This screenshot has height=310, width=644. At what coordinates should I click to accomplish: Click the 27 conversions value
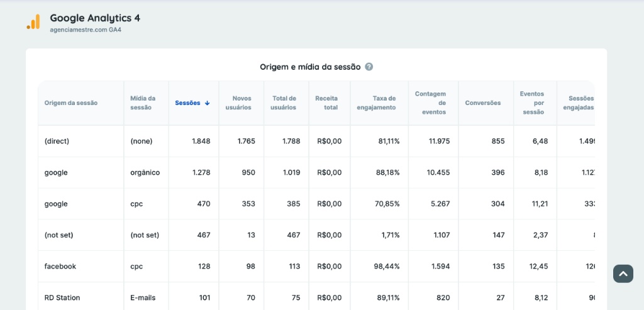(x=501, y=297)
